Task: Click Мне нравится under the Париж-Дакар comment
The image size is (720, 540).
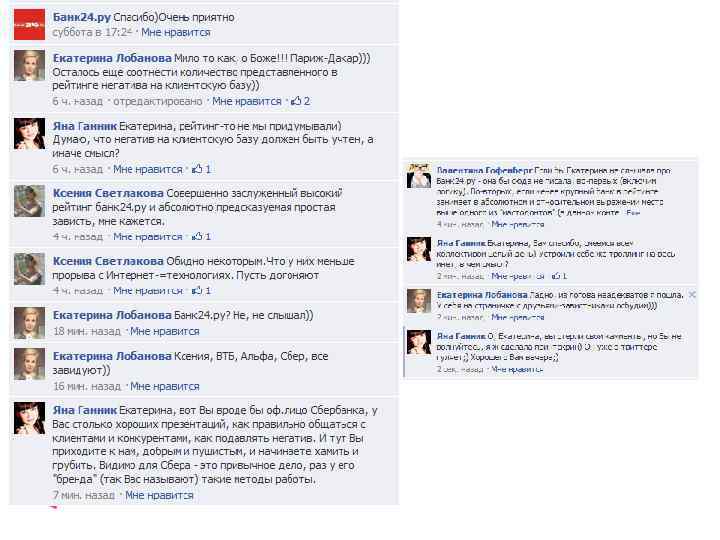Action: coord(247,101)
